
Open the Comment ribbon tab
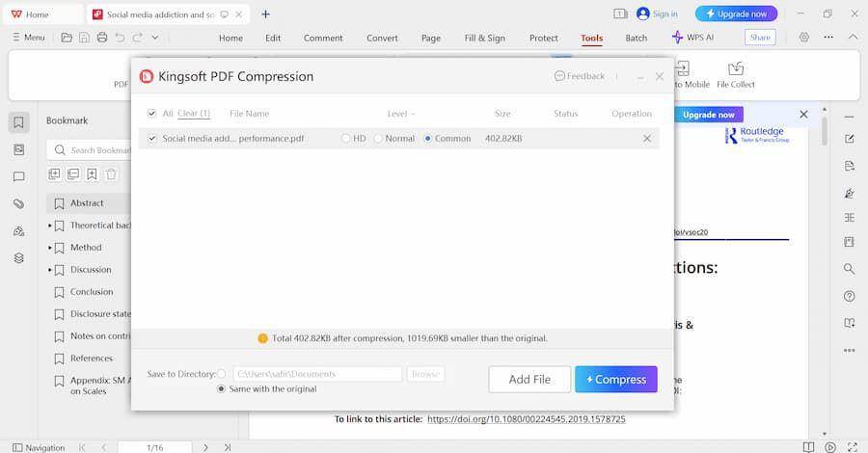pyautogui.click(x=323, y=38)
